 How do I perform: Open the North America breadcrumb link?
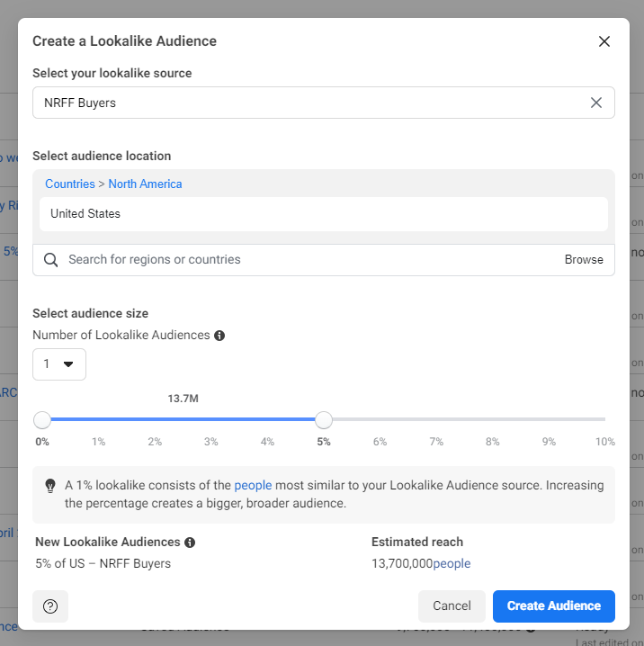[x=145, y=184]
